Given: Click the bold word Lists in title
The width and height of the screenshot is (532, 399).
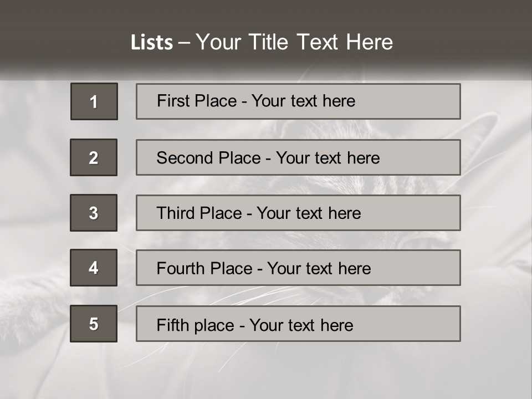Looking at the screenshot, I should point(152,43).
